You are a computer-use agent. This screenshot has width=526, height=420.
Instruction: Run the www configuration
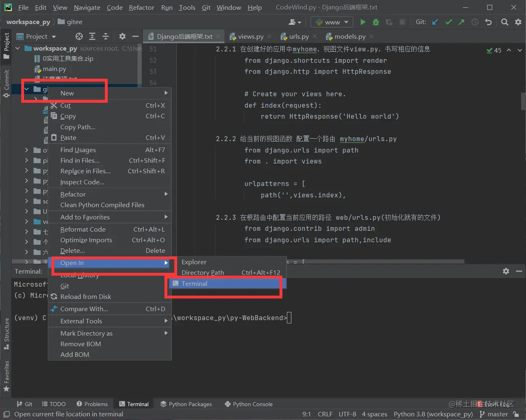pos(363,22)
